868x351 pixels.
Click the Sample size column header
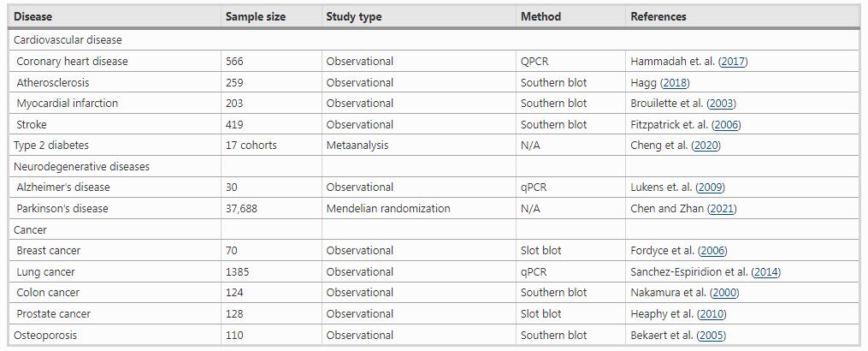pyautogui.click(x=256, y=16)
